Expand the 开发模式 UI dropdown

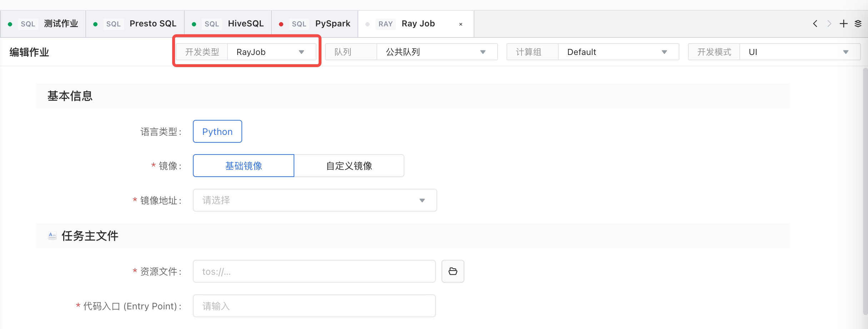pyautogui.click(x=799, y=52)
